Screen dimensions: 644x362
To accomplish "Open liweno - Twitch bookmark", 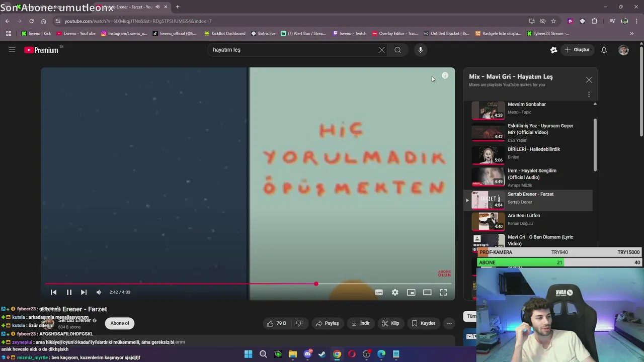I will click(350, 34).
